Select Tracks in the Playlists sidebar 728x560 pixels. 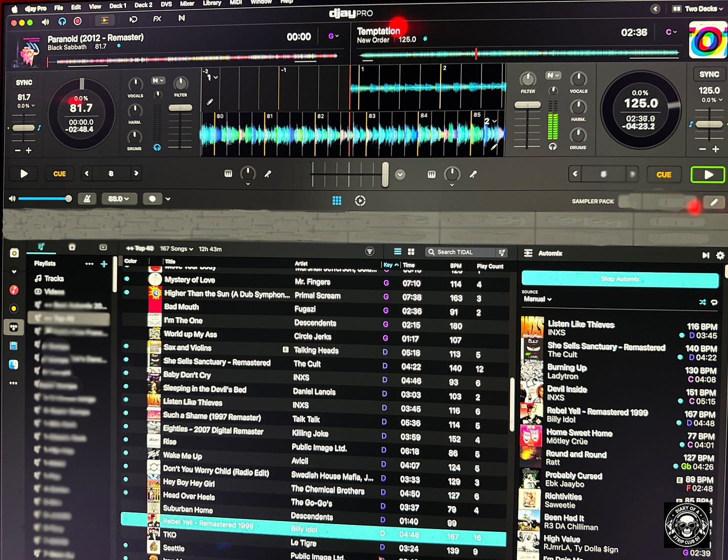(x=49, y=278)
